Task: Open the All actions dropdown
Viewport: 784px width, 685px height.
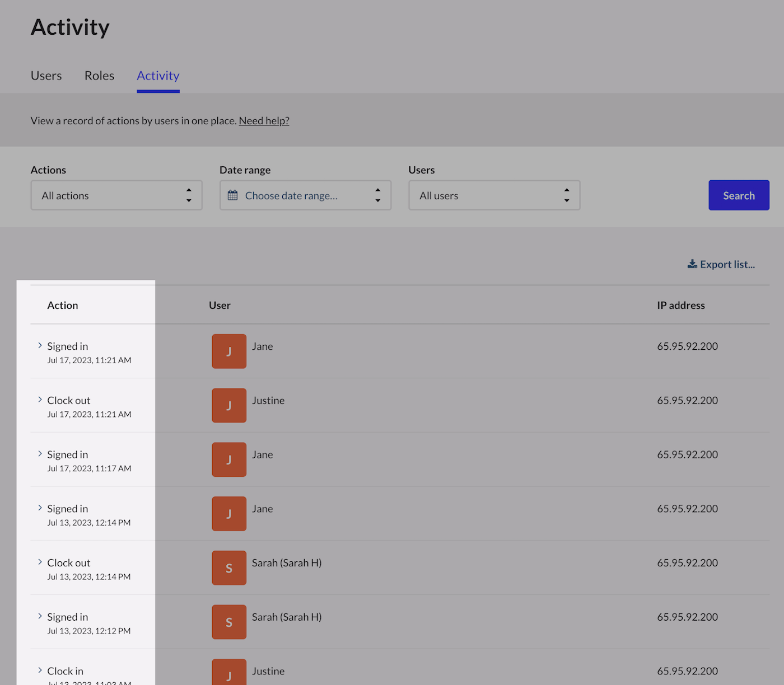Action: 116,195
